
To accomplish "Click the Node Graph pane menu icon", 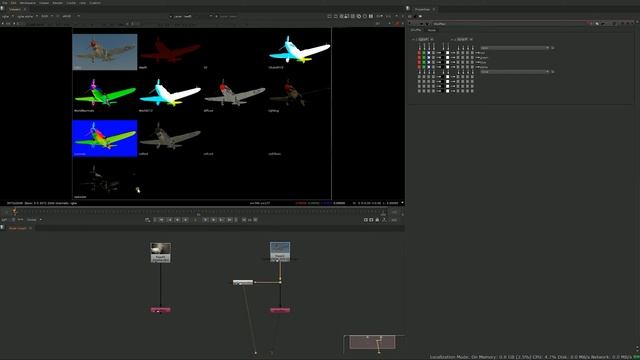I will 2,228.
